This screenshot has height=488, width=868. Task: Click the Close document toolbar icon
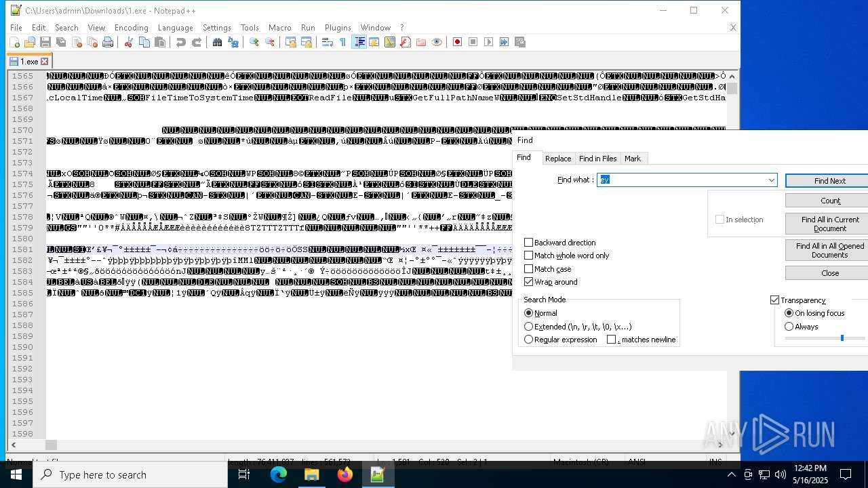click(77, 42)
